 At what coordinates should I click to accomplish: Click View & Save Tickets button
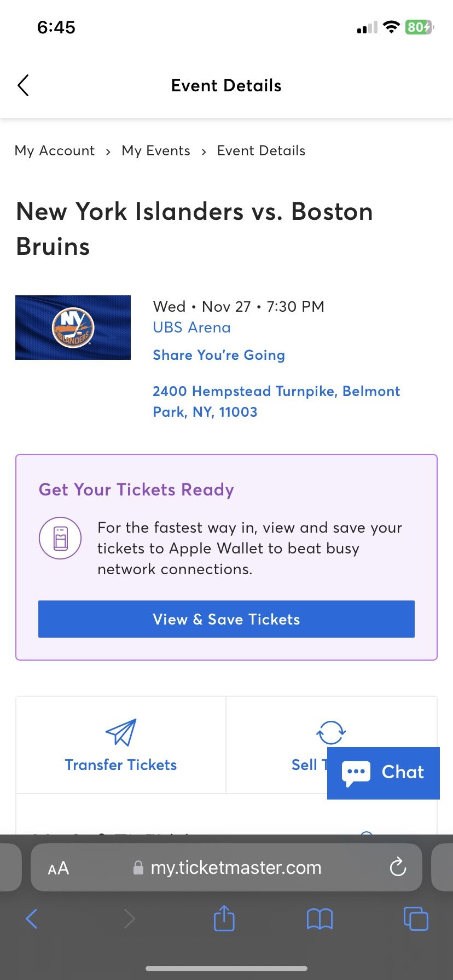point(226,619)
